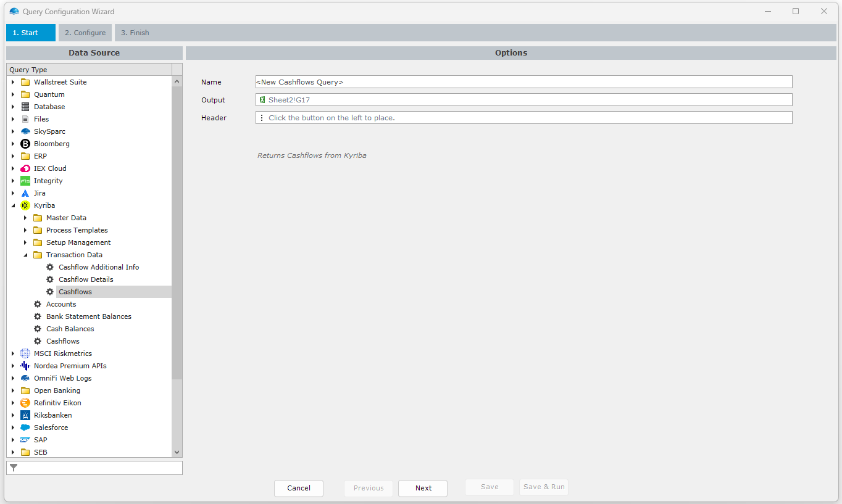This screenshot has height=504, width=842.
Task: Click the Kyriba yellow logo icon
Action: (x=25, y=205)
